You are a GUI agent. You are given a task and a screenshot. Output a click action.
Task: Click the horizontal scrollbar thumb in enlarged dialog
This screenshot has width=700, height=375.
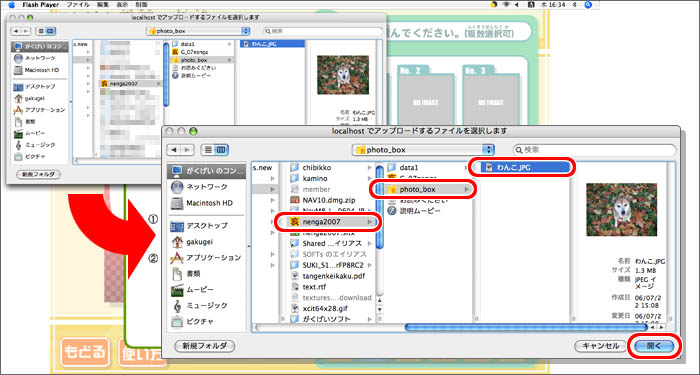pos(526,327)
